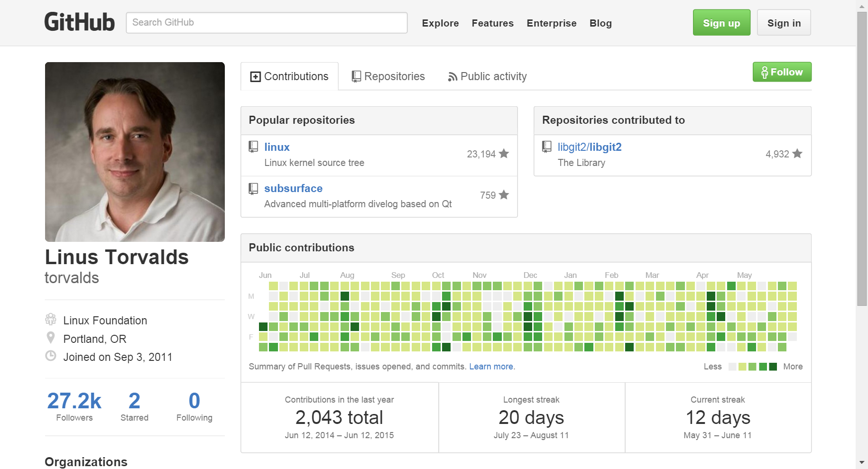
Task: Click the Linux Foundation text
Action: click(x=105, y=321)
